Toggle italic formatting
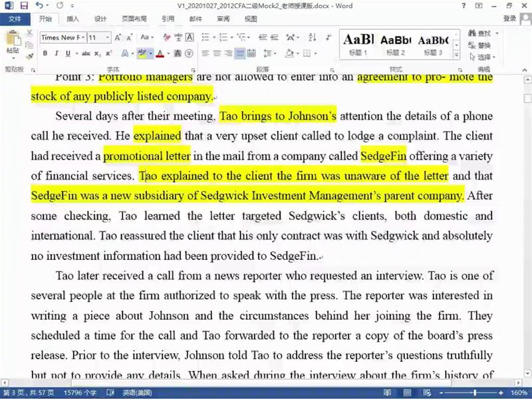Image resolution: width=532 pixels, height=399 pixels. click(x=57, y=53)
